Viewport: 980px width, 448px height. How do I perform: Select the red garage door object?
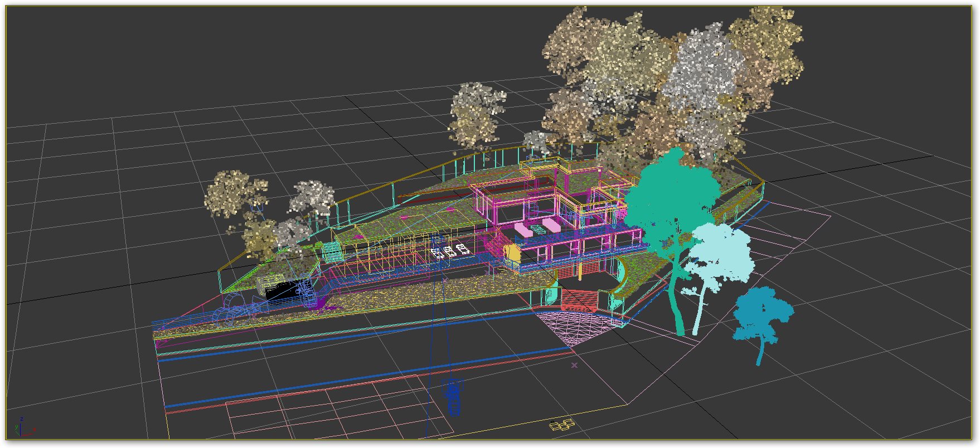(x=580, y=300)
